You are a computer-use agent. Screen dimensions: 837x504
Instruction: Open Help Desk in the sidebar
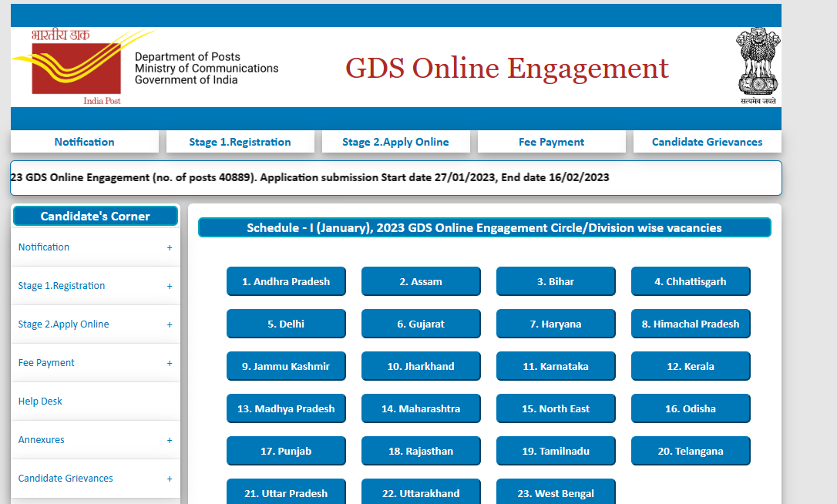point(96,401)
